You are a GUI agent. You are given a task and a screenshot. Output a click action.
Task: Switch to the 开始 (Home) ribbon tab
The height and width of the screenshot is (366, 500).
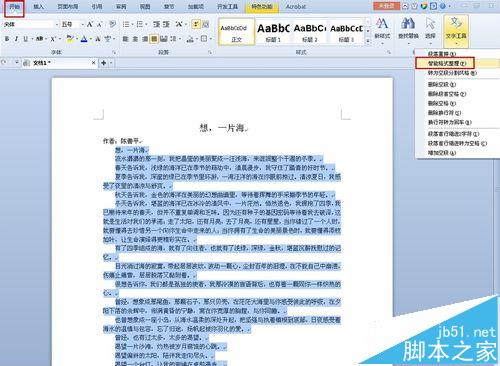pyautogui.click(x=14, y=6)
